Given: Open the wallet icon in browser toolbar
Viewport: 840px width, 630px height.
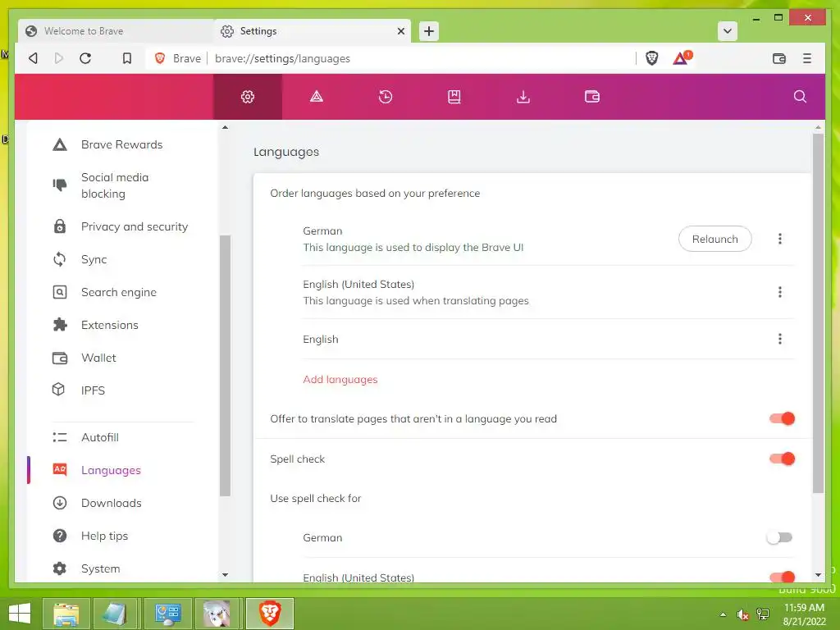Looking at the screenshot, I should tap(779, 58).
